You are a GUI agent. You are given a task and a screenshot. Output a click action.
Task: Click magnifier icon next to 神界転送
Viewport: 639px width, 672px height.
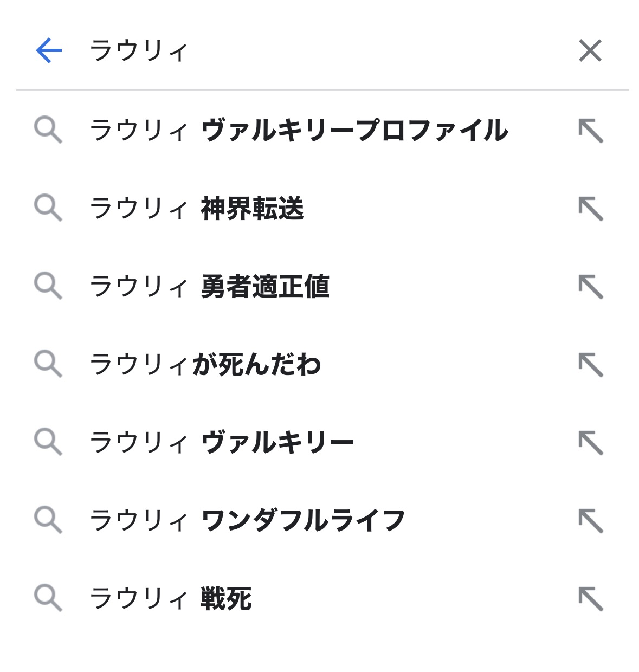pos(48,209)
